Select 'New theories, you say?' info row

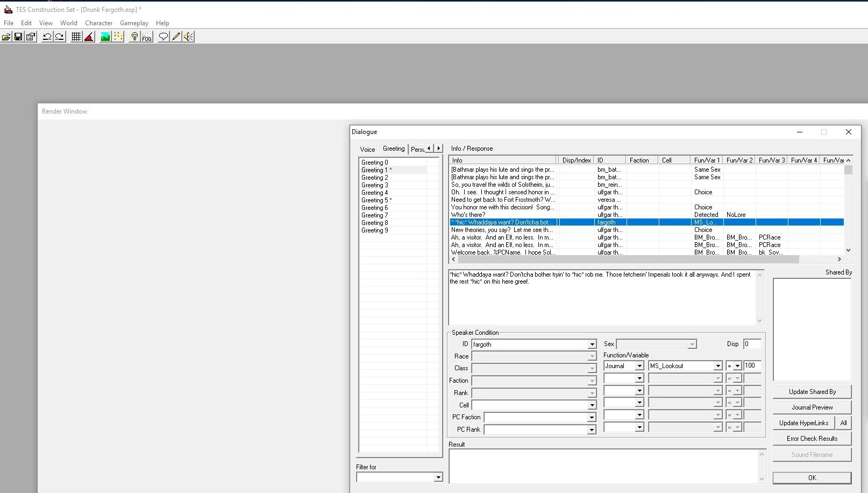(x=646, y=230)
